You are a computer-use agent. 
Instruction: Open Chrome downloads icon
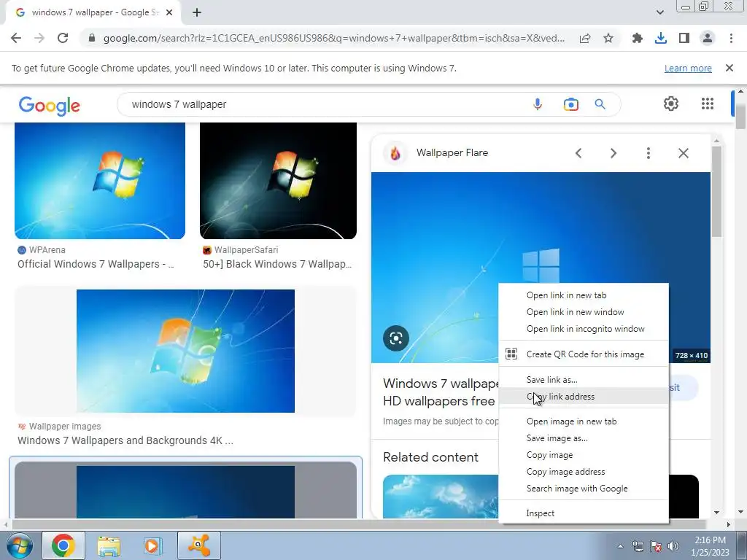tap(660, 38)
